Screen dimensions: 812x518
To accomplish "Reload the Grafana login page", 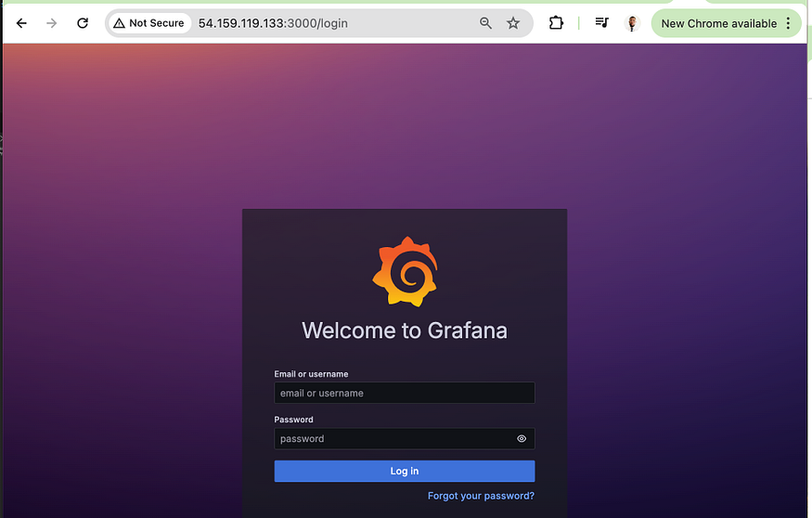I will pyautogui.click(x=83, y=23).
